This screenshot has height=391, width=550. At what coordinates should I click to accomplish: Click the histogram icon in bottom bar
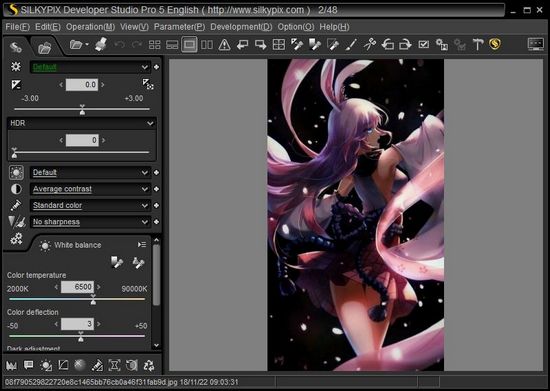pos(11,366)
